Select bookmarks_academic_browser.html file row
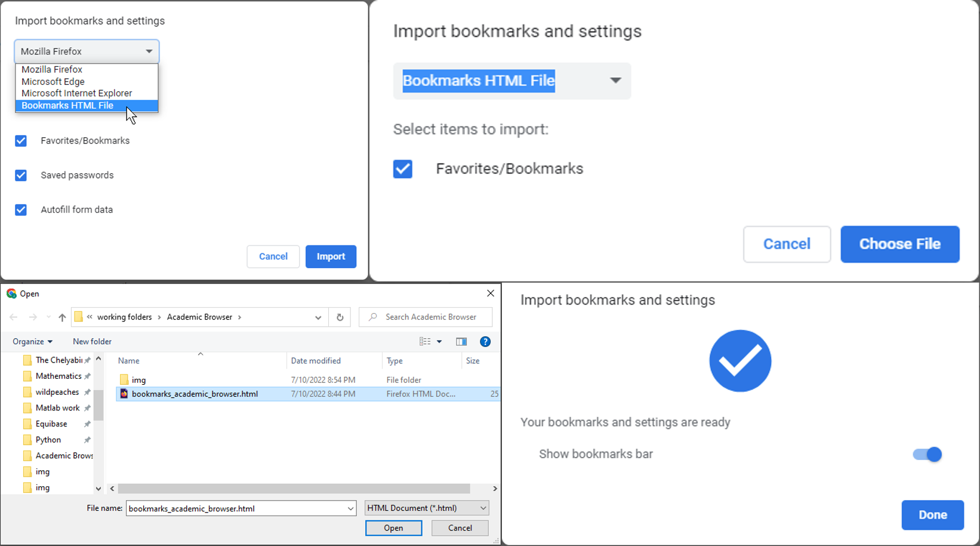980x546 pixels. [308, 394]
